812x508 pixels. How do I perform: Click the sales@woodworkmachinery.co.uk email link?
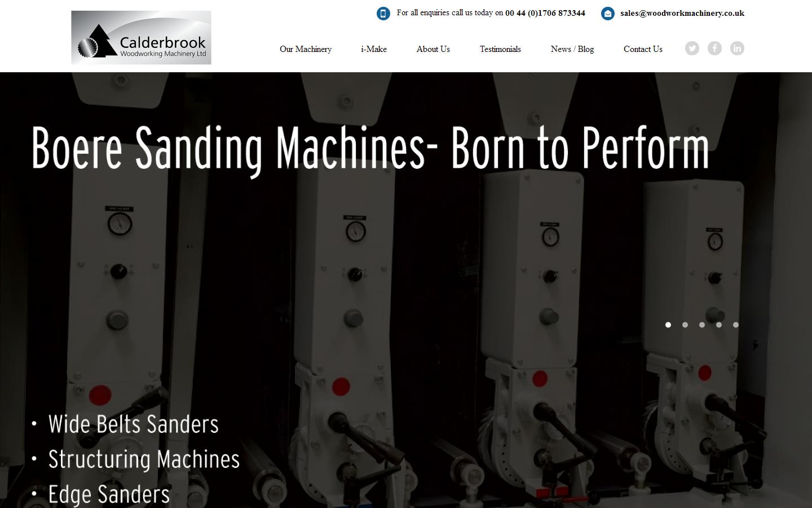click(682, 13)
